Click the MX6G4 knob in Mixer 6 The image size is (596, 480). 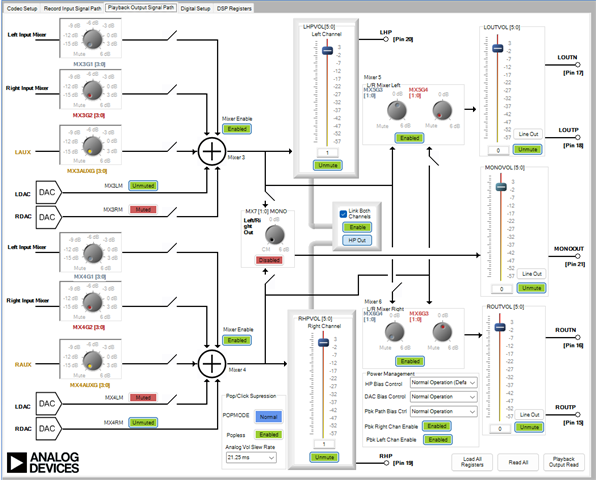pyautogui.click(x=395, y=332)
